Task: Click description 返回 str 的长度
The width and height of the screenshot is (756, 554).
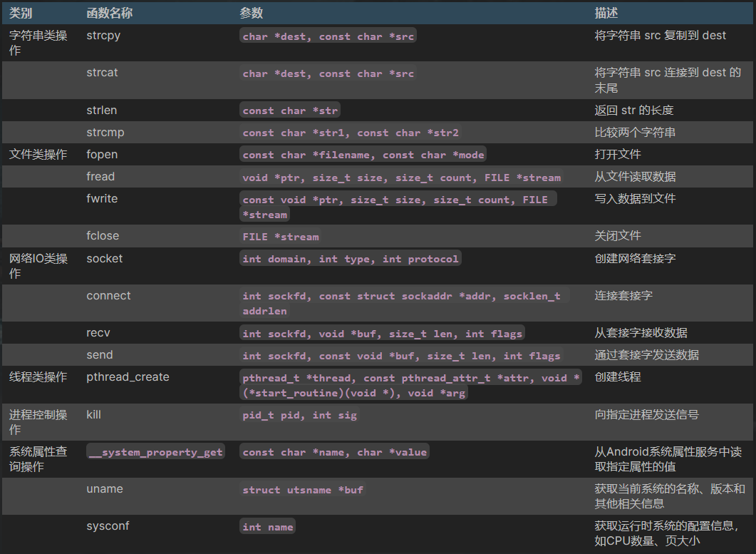Action: [634, 111]
